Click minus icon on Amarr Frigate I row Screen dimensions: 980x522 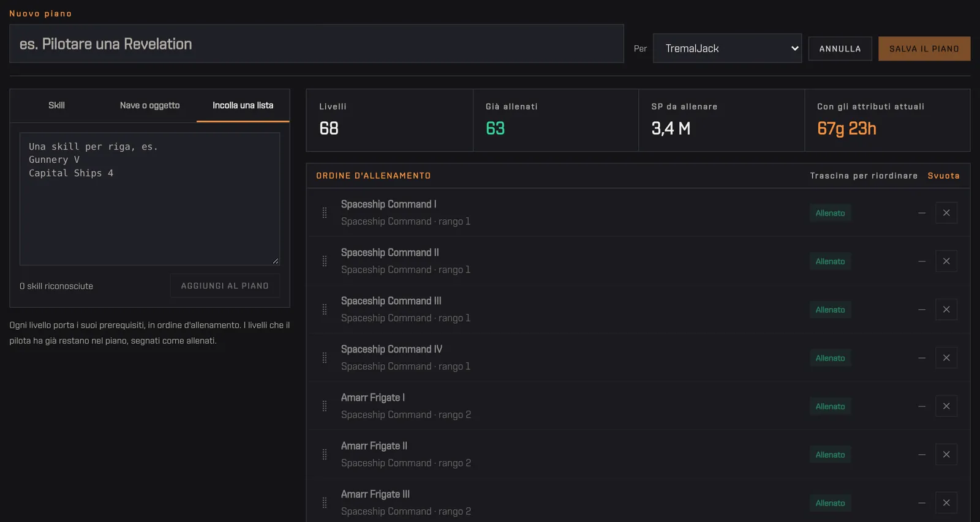click(x=922, y=406)
